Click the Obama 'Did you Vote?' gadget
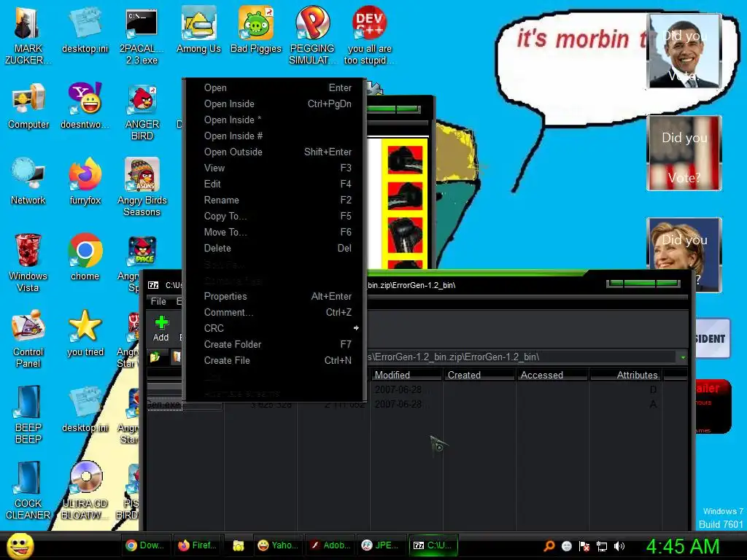This screenshot has width=747, height=560. pos(684,51)
